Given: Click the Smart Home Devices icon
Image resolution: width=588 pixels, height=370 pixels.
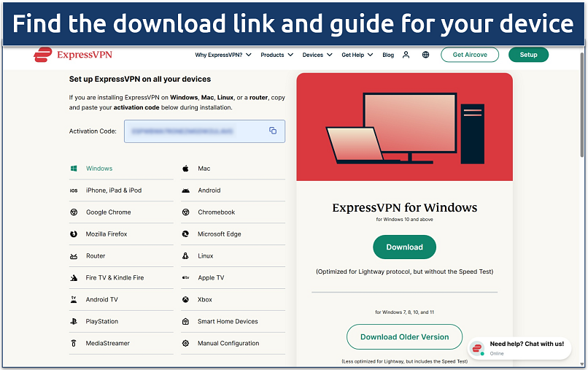Looking at the screenshot, I should tap(185, 322).
